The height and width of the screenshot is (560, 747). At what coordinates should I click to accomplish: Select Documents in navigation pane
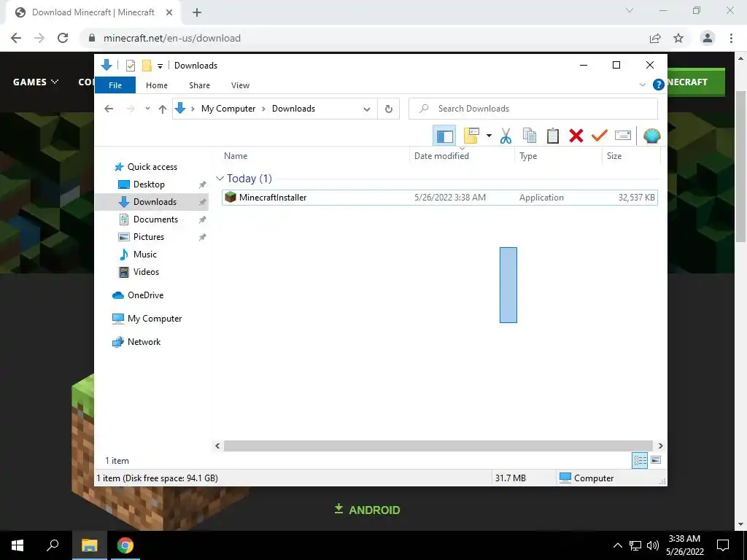coord(155,219)
